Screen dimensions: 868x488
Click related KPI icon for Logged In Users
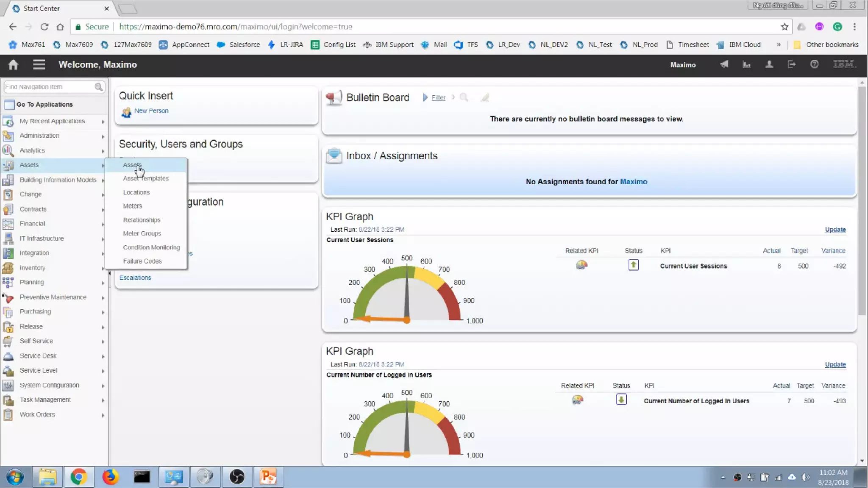(x=577, y=400)
